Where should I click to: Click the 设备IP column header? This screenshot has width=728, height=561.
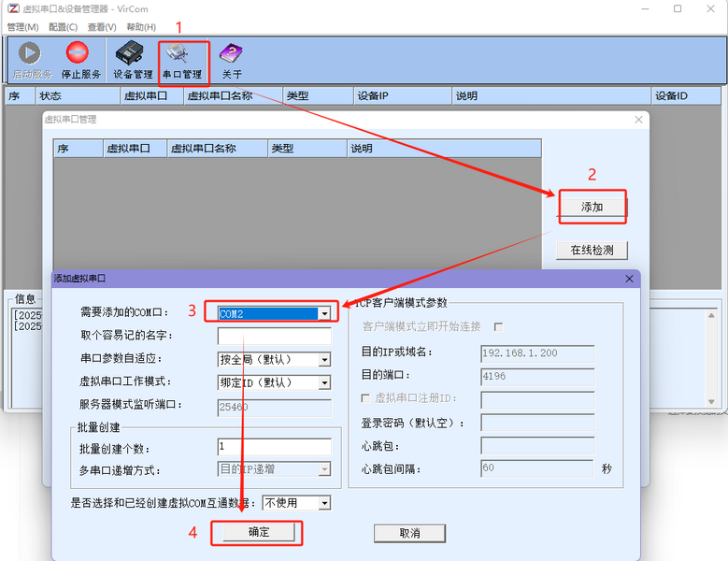point(402,95)
